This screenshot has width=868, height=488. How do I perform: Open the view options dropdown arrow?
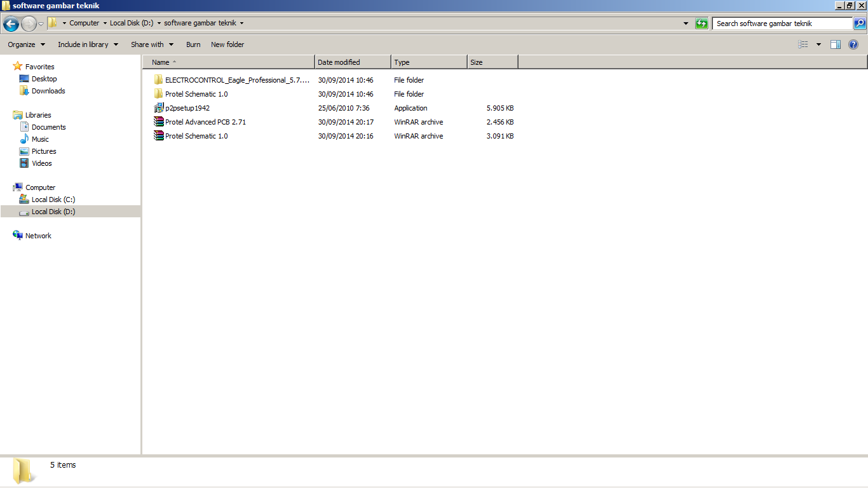(x=818, y=44)
